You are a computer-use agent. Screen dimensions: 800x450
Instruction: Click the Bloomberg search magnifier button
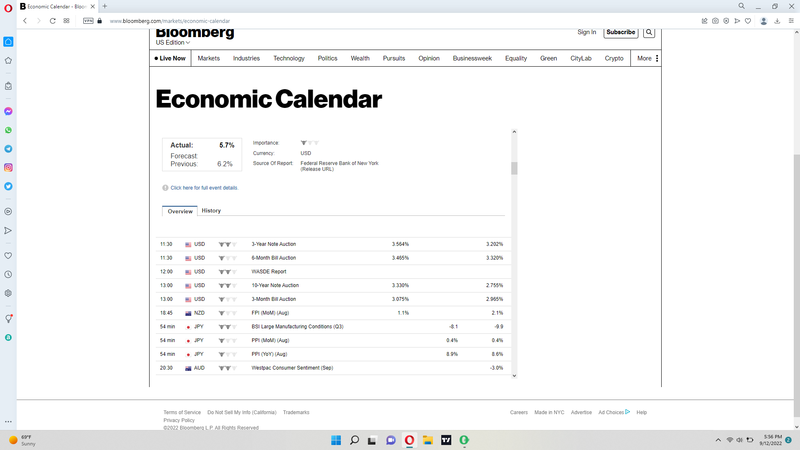pos(649,32)
